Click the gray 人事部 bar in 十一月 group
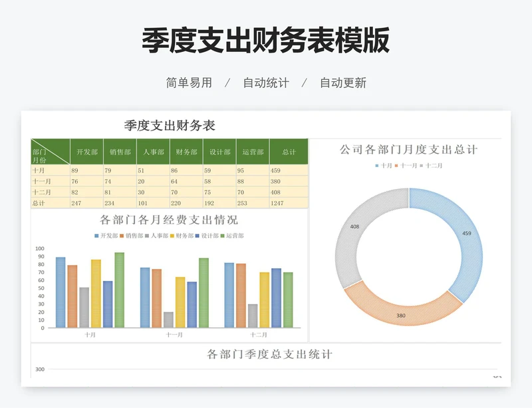Screen dimensions: 532x408 pos(168,320)
